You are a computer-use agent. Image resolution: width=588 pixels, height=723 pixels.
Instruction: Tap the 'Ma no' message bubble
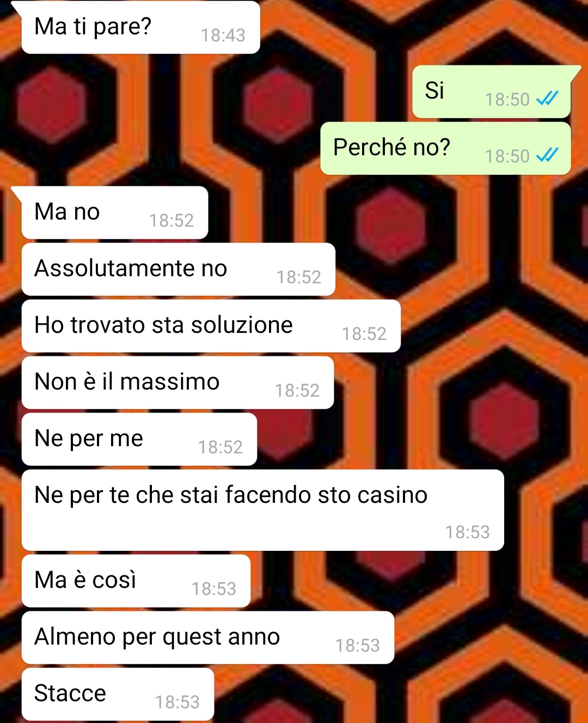coord(115,212)
